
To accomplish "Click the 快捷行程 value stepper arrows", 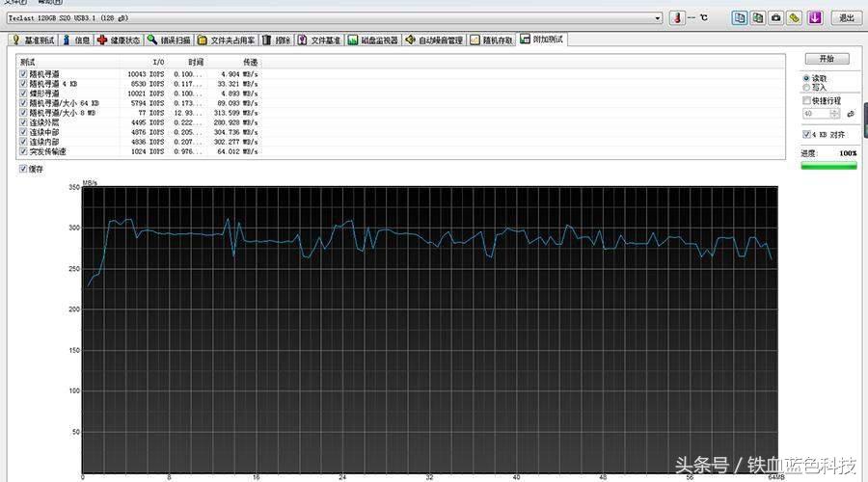I will point(835,114).
